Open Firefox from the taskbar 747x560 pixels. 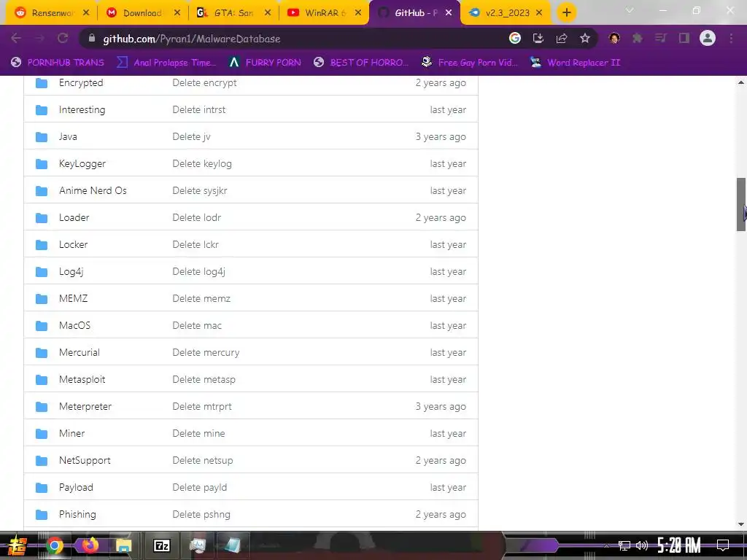pyautogui.click(x=90, y=545)
